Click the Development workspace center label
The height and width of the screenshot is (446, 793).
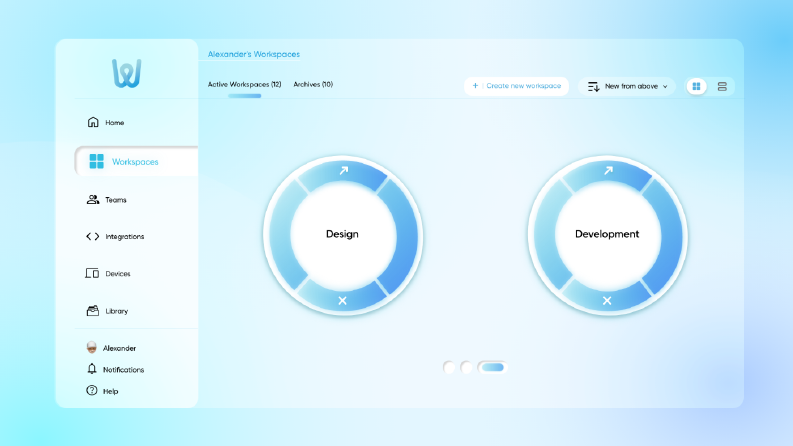tap(607, 234)
